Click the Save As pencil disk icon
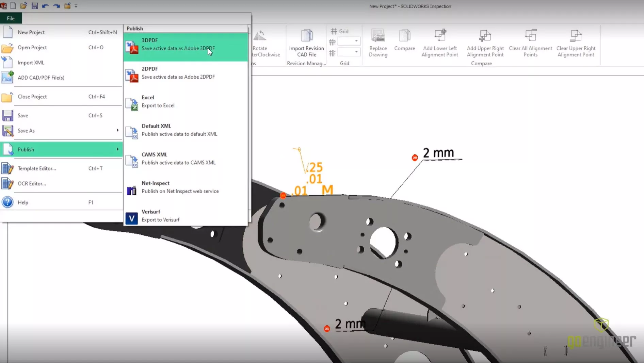 click(x=7, y=131)
